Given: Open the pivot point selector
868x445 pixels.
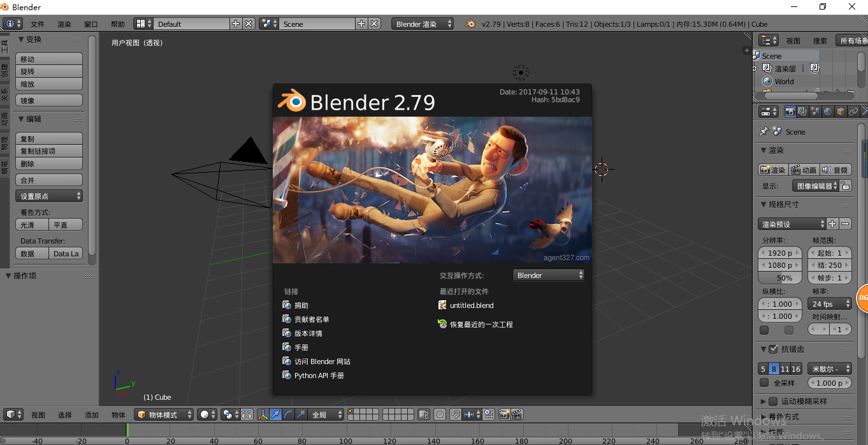Looking at the screenshot, I should (230, 414).
